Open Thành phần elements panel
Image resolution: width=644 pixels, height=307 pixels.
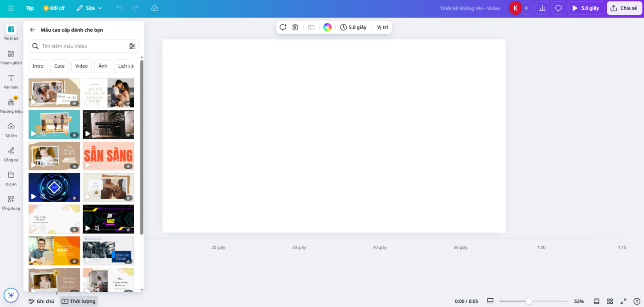[11, 57]
